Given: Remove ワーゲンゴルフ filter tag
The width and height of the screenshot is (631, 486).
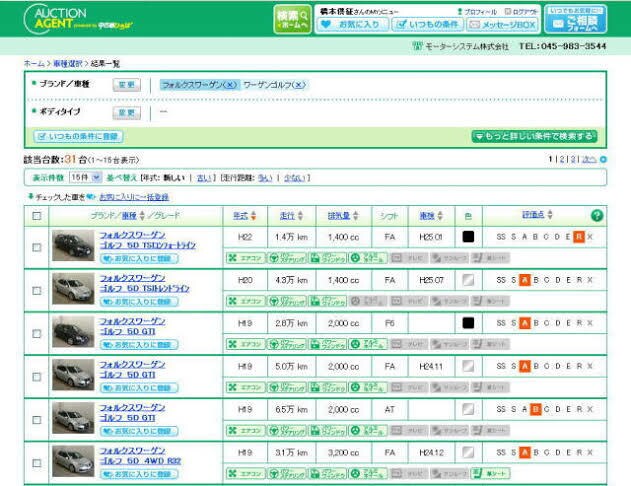Looking at the screenshot, I should [299, 85].
